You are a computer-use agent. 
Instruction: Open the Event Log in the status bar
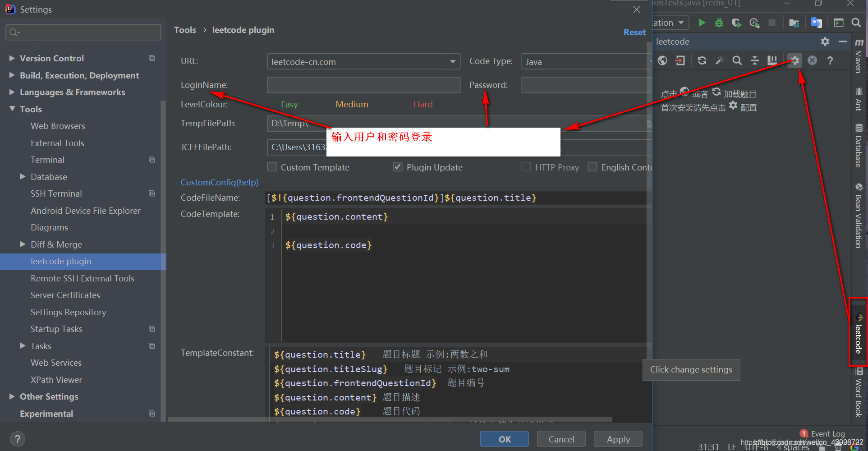pyautogui.click(x=828, y=434)
